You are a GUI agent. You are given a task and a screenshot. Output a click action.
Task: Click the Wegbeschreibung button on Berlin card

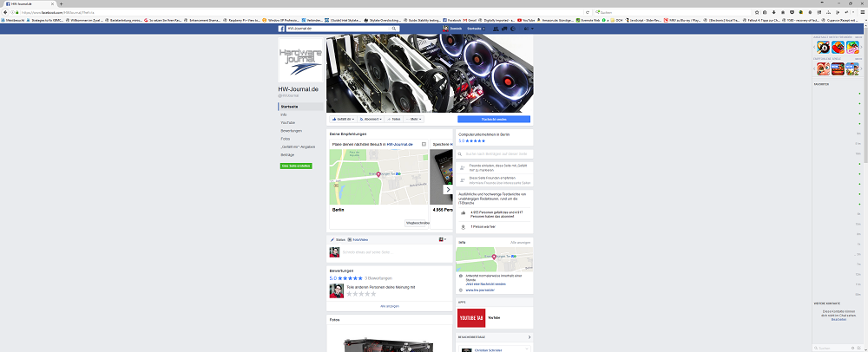pos(418,223)
